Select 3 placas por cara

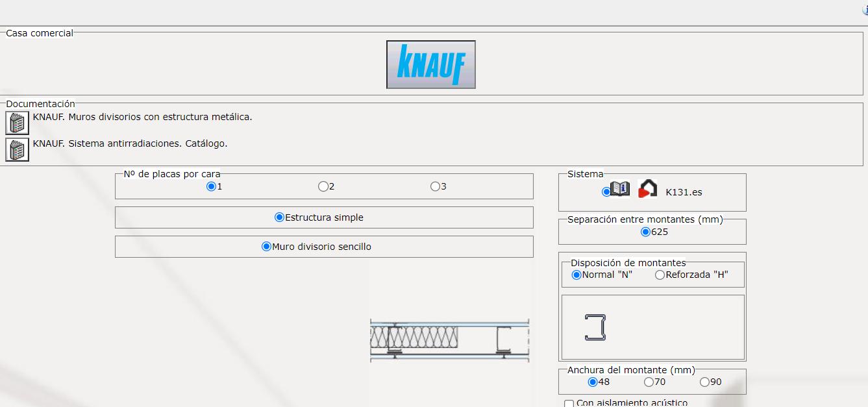[x=435, y=186]
